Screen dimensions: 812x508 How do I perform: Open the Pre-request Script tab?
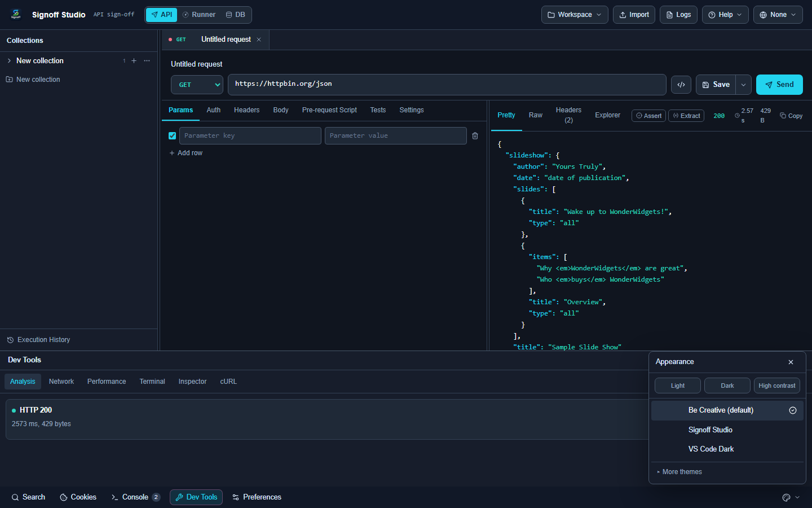click(329, 110)
